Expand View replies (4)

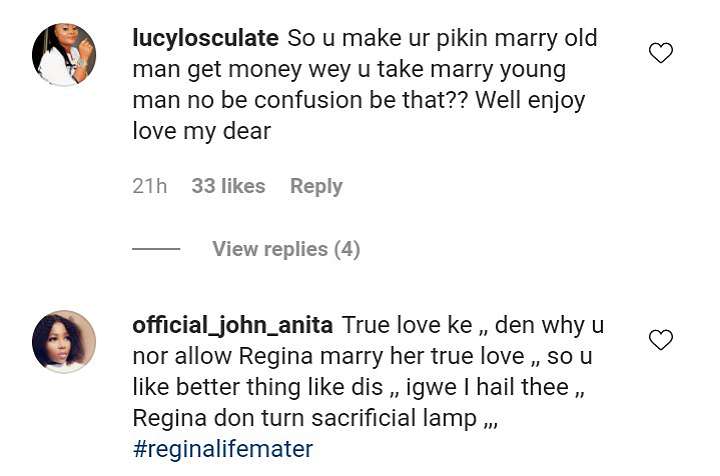[285, 249]
